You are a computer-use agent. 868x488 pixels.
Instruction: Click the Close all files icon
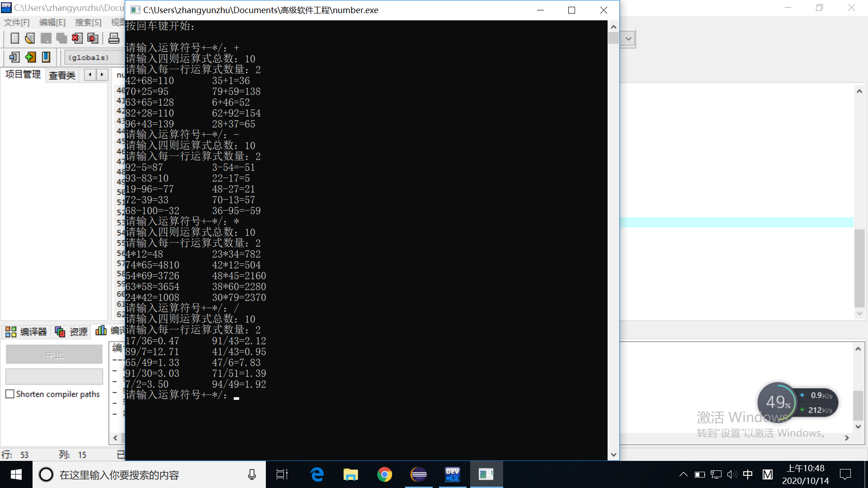(93, 38)
